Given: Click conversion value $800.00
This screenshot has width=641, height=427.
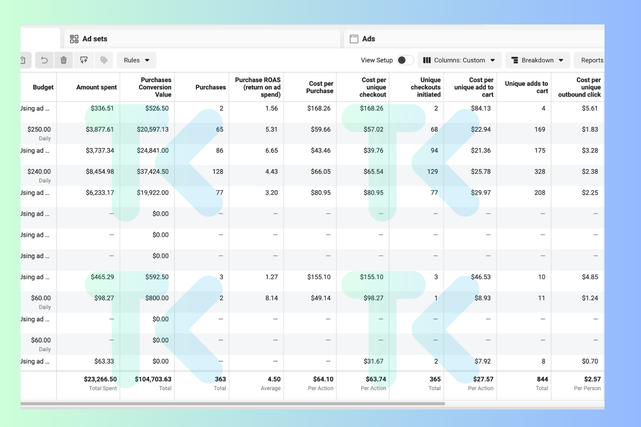Looking at the screenshot, I should (x=157, y=298).
